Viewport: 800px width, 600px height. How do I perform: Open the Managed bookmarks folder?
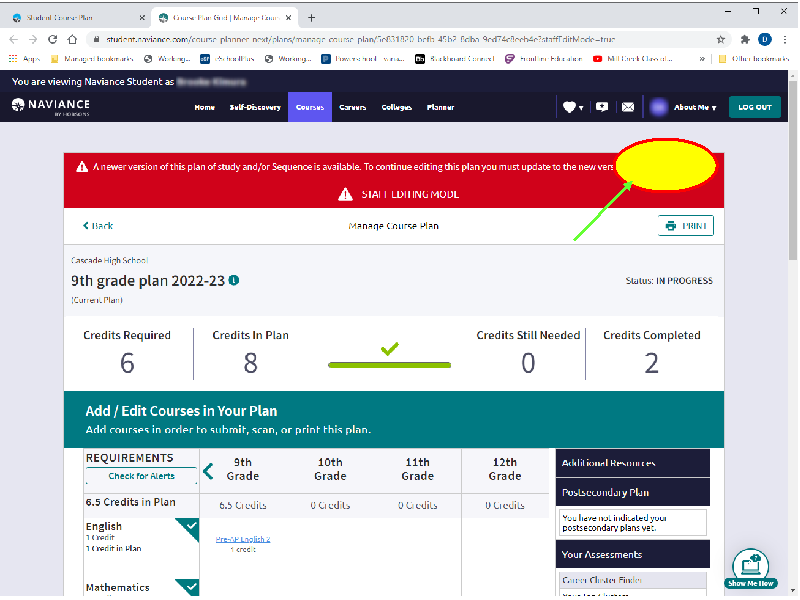(x=92, y=59)
